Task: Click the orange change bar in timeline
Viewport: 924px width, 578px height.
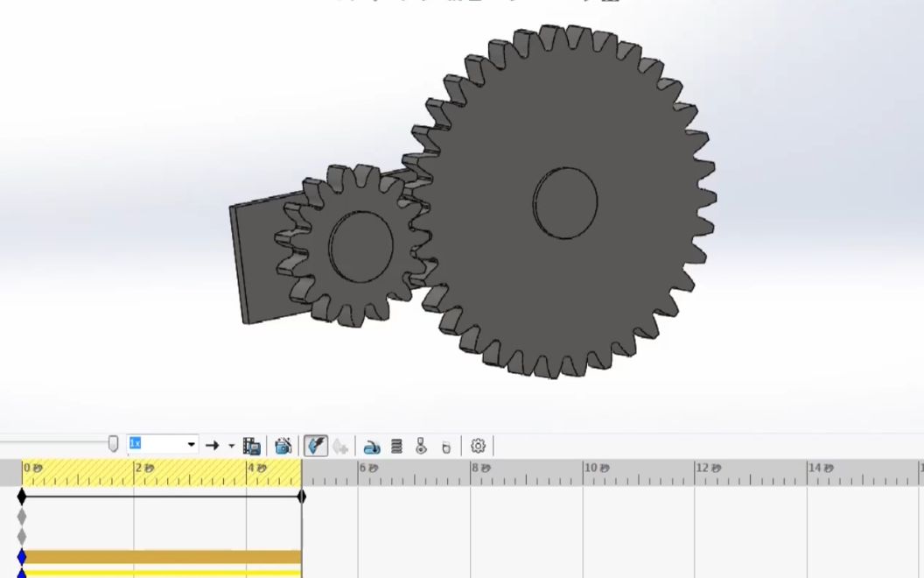Action: pos(157,555)
